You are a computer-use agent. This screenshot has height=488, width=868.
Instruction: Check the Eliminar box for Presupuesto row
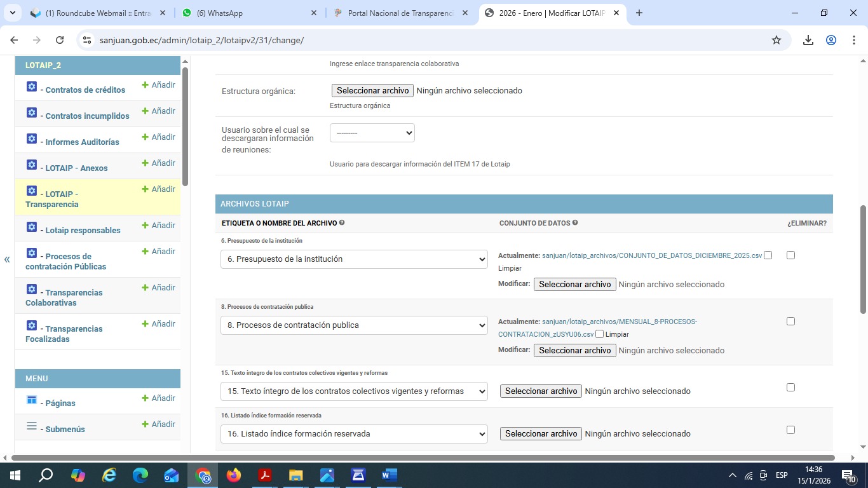(790, 255)
